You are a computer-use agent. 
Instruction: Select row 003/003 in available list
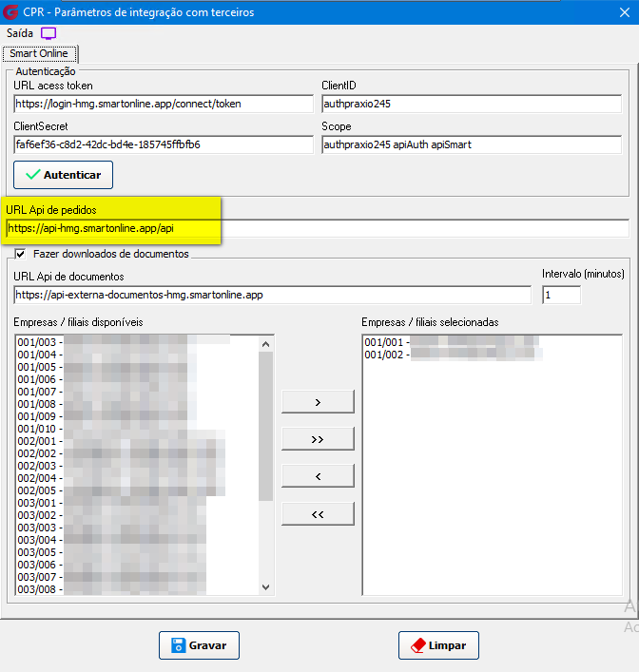[x=137, y=528]
